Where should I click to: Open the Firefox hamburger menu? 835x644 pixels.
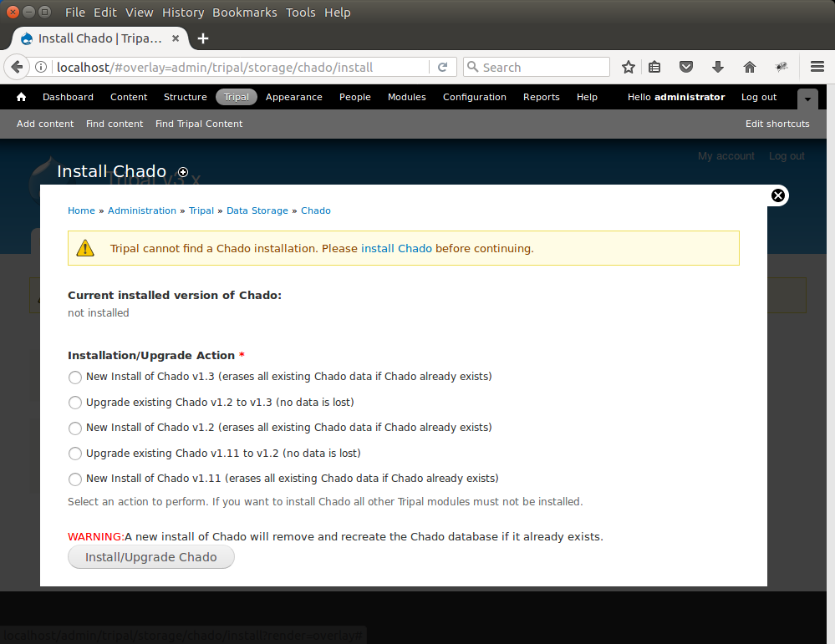click(817, 68)
